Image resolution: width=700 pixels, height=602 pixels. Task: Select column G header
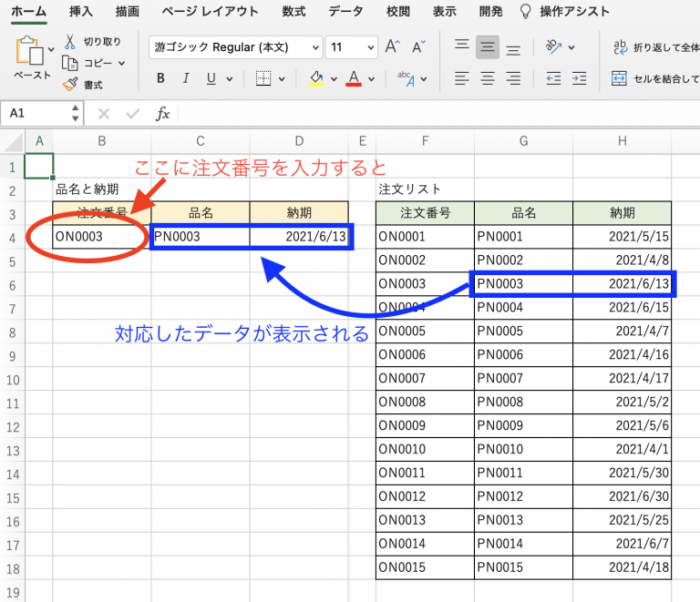[523, 141]
